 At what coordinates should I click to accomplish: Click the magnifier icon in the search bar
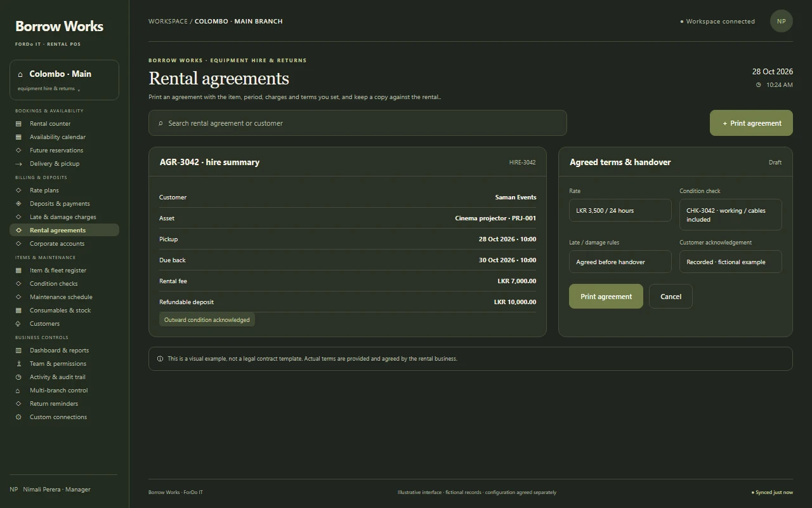(160, 123)
